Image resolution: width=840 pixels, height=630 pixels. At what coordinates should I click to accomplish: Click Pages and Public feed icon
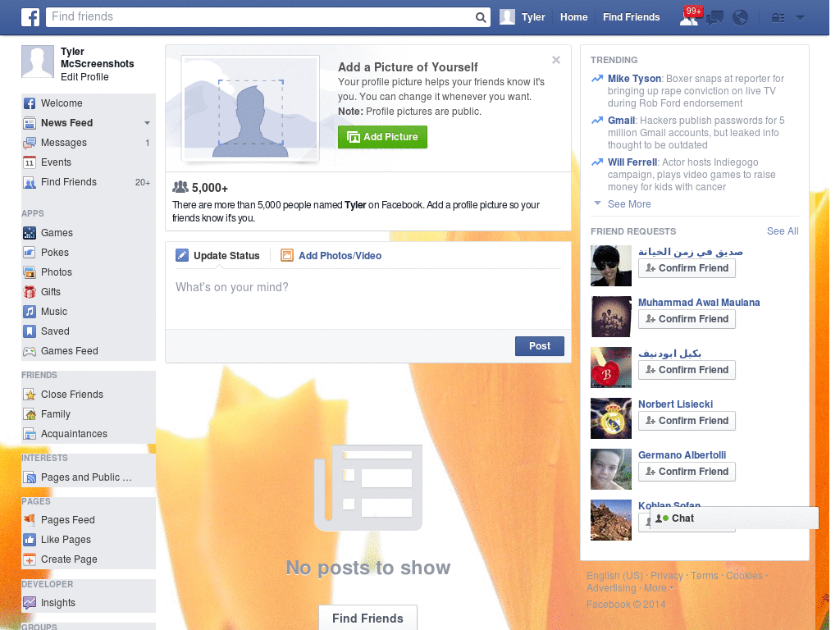pos(30,477)
